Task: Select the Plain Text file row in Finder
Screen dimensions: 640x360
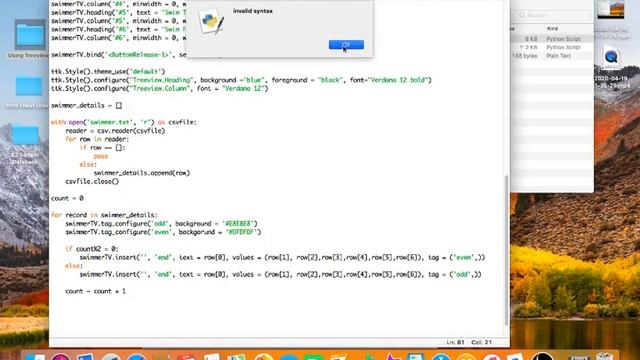Action: (x=551, y=56)
